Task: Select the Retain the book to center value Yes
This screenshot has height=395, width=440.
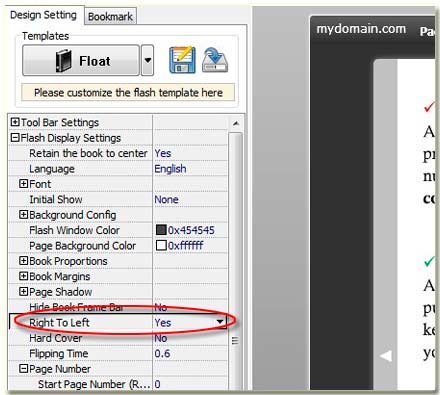Action: point(163,153)
